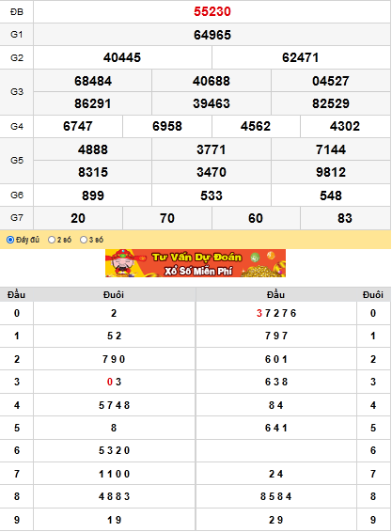Click G4 number 6747
Screen dimensions: 392x532
point(78,127)
